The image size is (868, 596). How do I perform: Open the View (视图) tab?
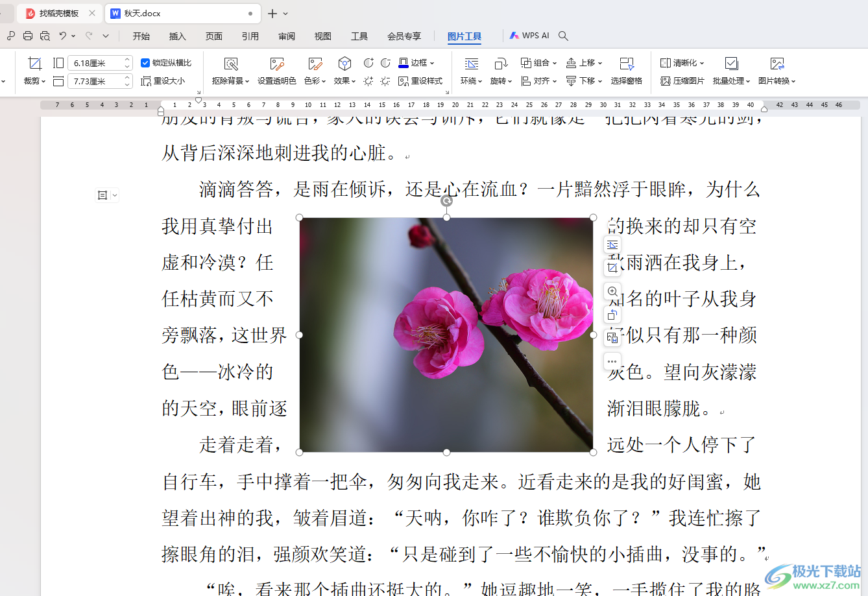(x=322, y=36)
